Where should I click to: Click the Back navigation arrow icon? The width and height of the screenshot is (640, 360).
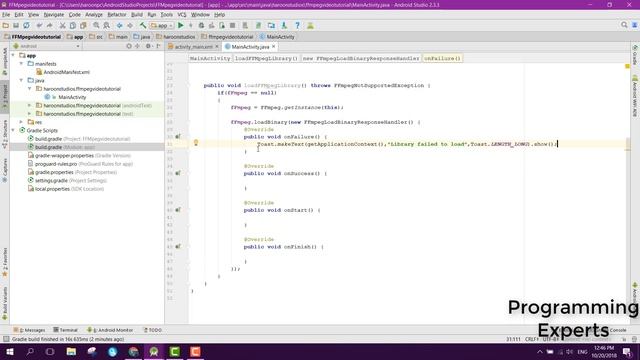tap(120, 25)
